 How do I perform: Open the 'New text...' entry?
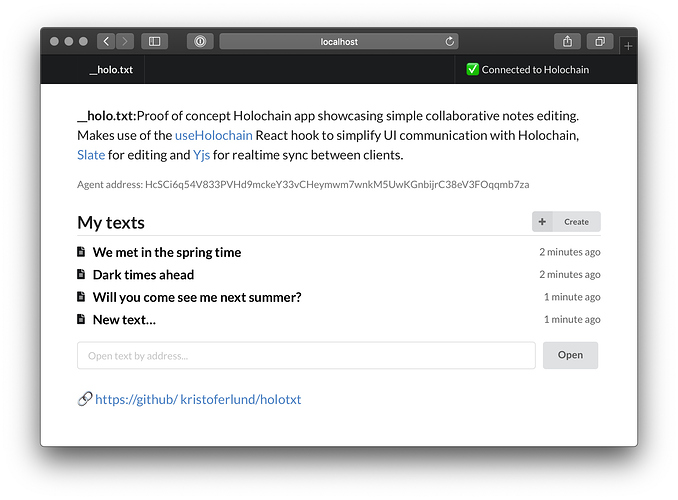[124, 320]
